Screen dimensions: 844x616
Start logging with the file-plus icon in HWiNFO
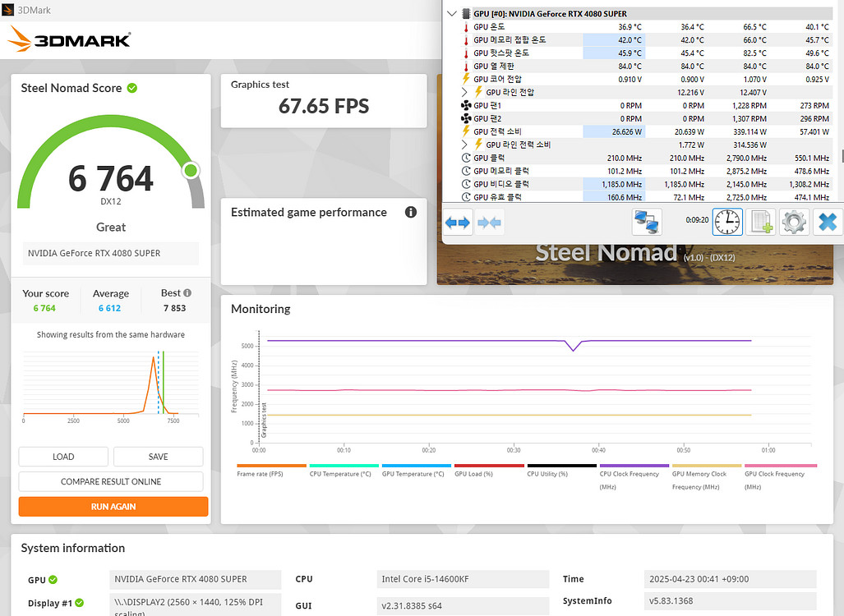pos(761,222)
